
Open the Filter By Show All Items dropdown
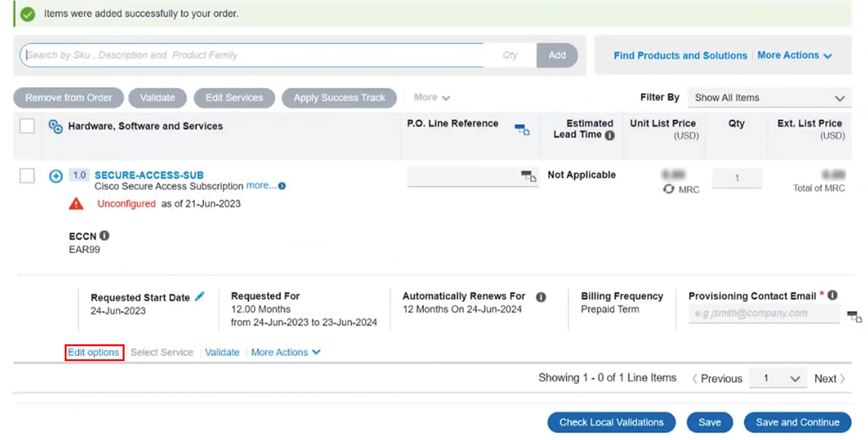tap(769, 98)
